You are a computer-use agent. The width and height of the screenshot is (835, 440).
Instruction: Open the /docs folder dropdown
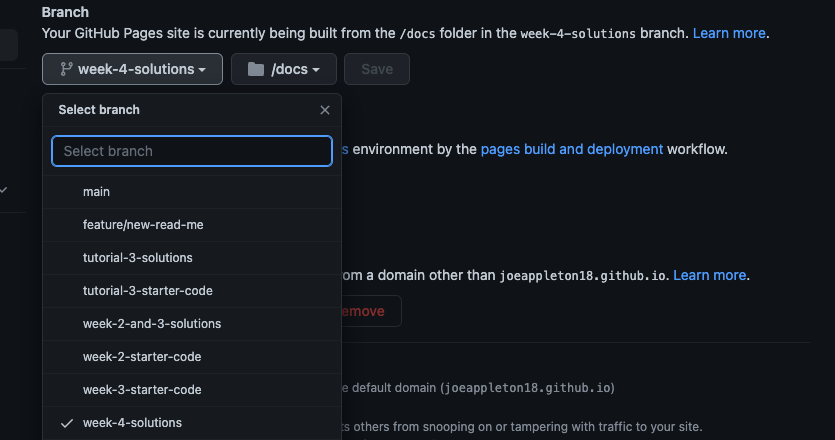pos(284,69)
